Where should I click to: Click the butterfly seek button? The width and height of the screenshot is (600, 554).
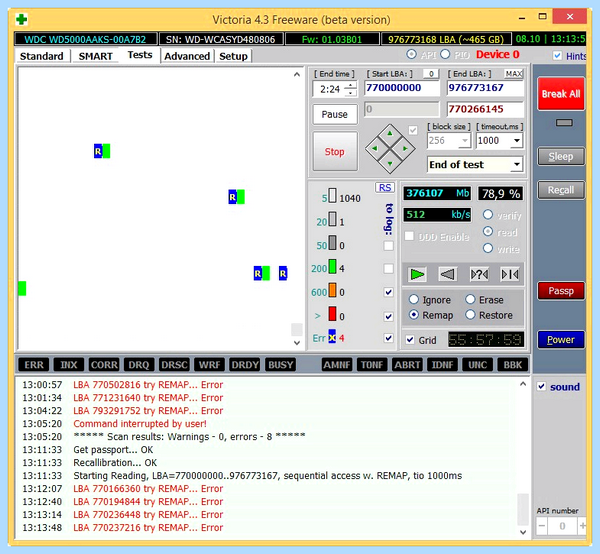(510, 274)
